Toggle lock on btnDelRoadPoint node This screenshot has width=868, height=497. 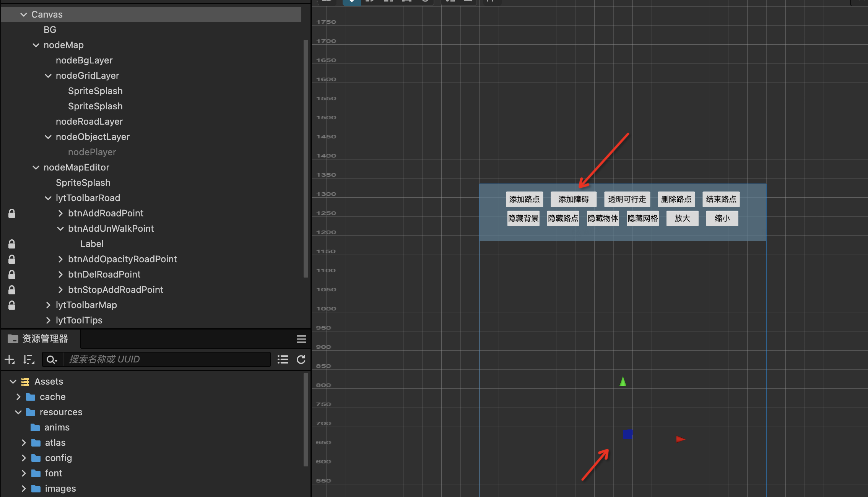(x=12, y=274)
